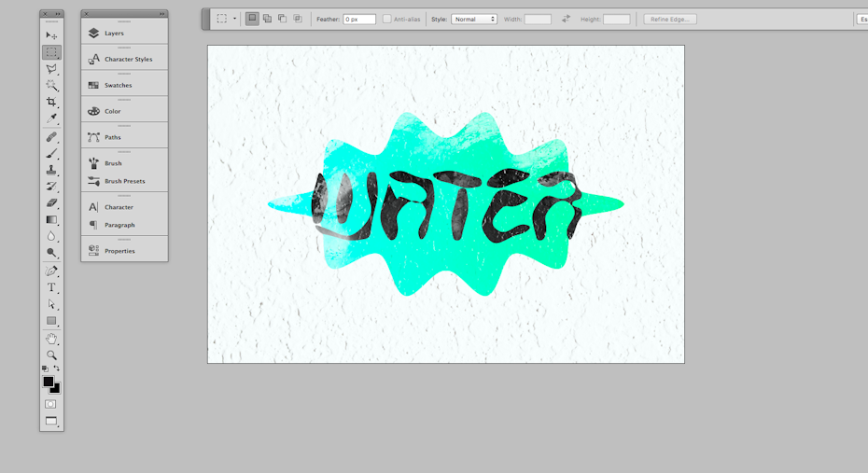868x473 pixels.
Task: Select the Horizontal Type tool
Action: [51, 287]
